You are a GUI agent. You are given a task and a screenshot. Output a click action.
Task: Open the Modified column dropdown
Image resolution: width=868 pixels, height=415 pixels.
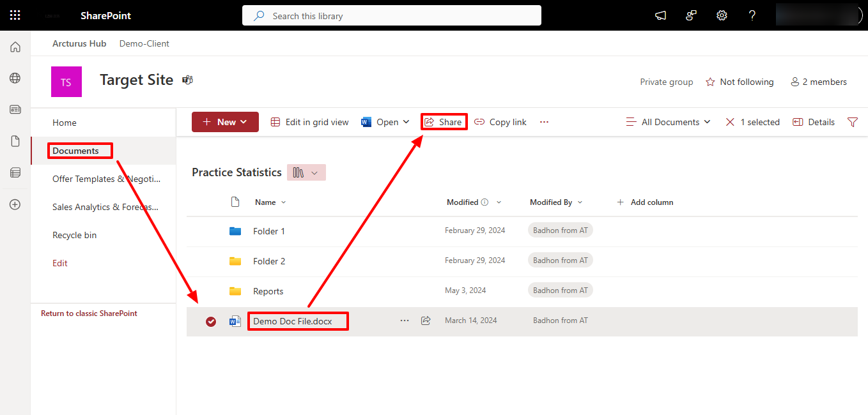pyautogui.click(x=499, y=202)
